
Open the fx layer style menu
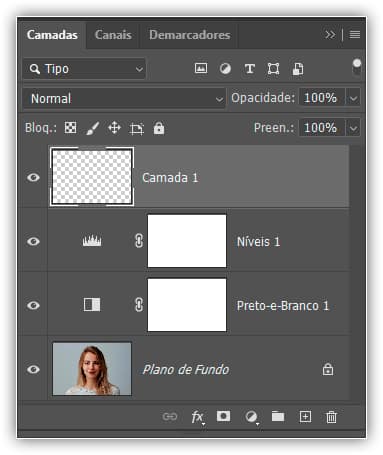(x=198, y=417)
